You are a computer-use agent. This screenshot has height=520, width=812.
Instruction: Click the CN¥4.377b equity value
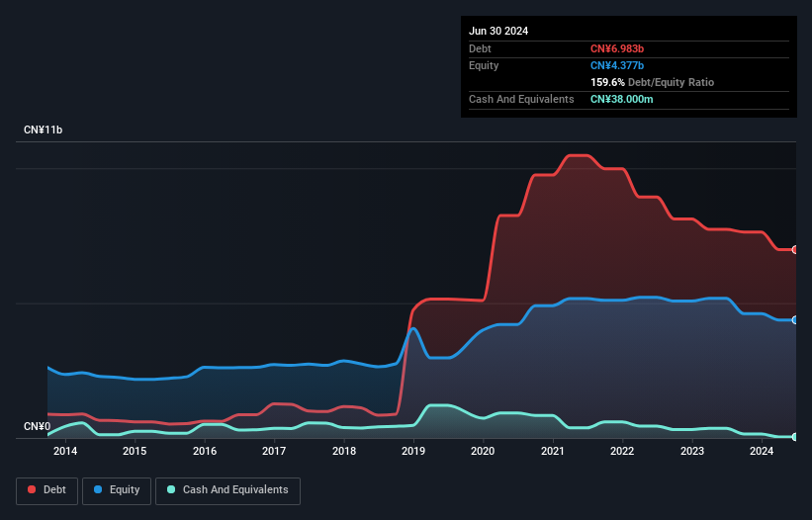point(617,65)
